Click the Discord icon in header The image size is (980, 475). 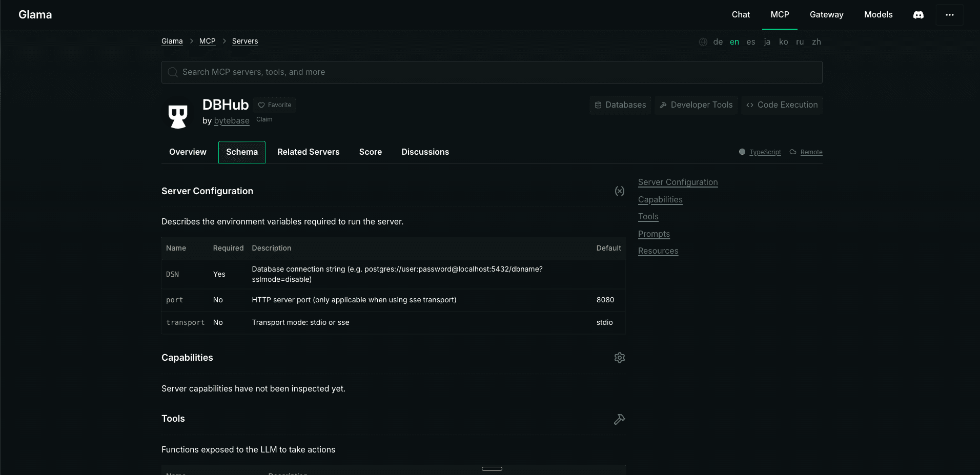tap(918, 15)
